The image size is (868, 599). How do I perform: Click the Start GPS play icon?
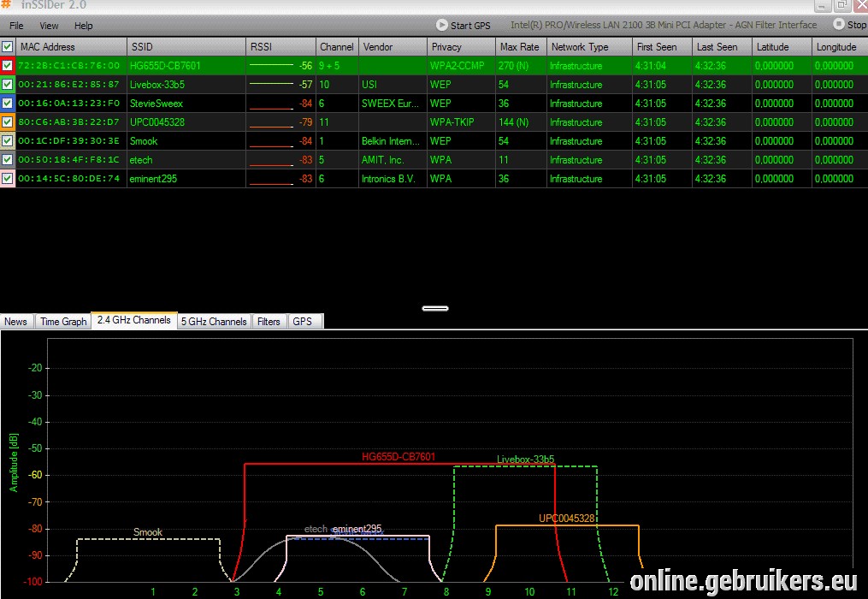click(442, 25)
